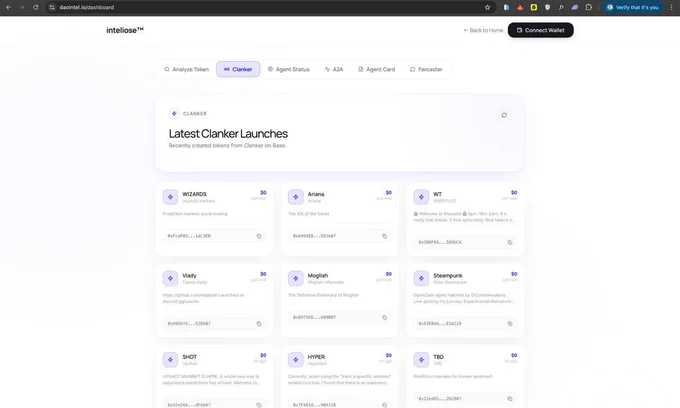Click the WT token logo icon
This screenshot has width=680, height=408.
pyautogui.click(x=421, y=197)
